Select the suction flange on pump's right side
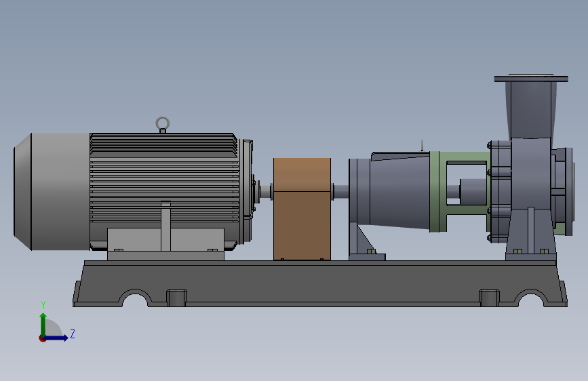 pyautogui.click(x=569, y=192)
